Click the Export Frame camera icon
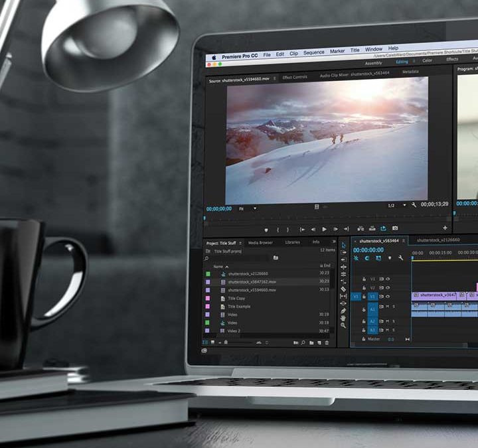 pyautogui.click(x=395, y=228)
